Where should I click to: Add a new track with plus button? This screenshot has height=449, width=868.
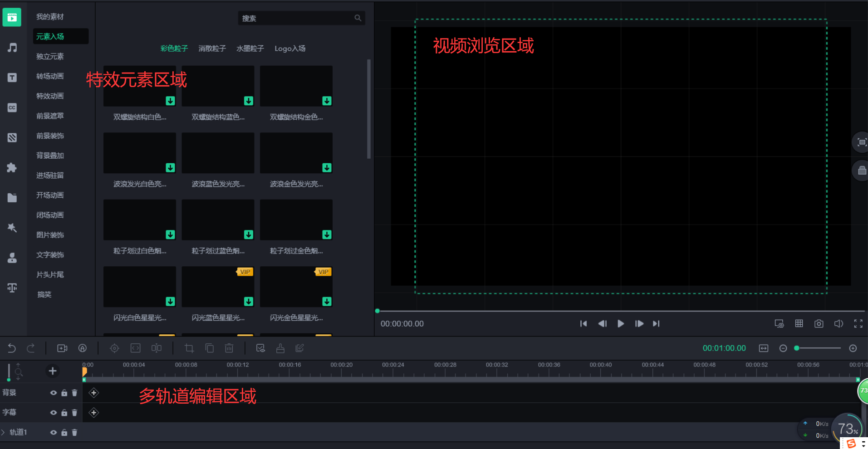(53, 371)
